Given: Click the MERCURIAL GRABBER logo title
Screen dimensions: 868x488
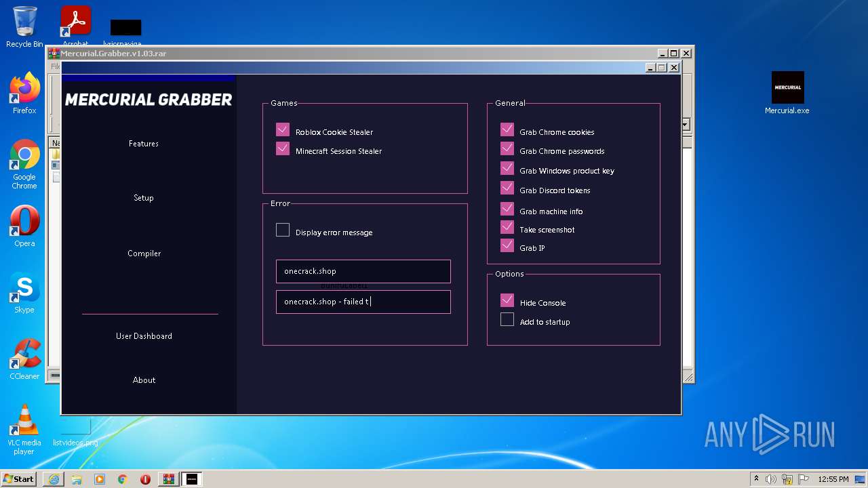Looking at the screenshot, I should pyautogui.click(x=149, y=100).
